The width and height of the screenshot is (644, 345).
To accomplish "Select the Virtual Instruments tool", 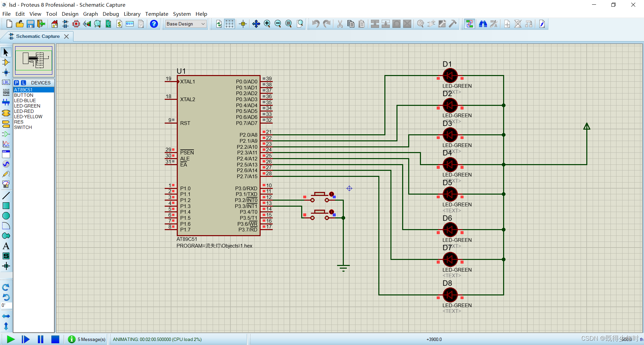I will pos(6,184).
